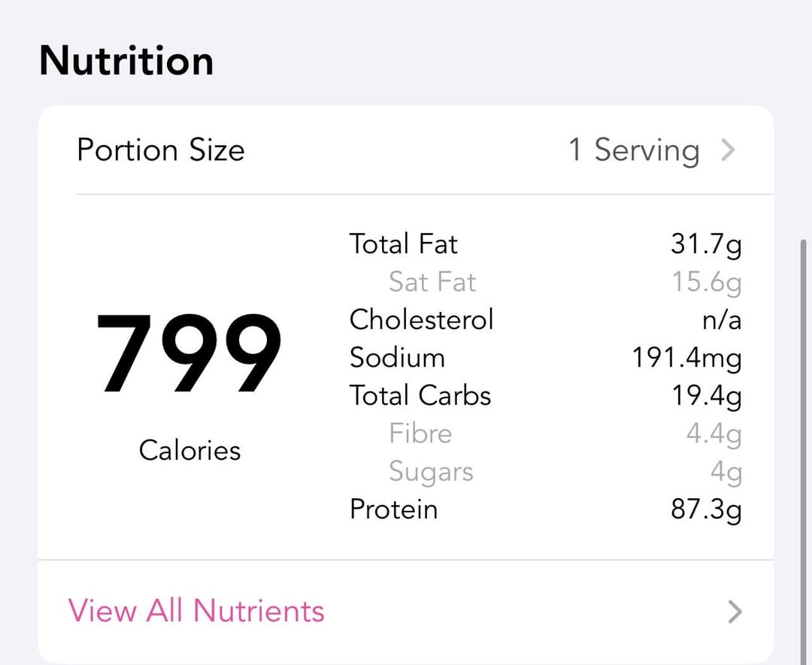
Task: Tap the 31.7g Total Fat value
Action: [x=705, y=244]
